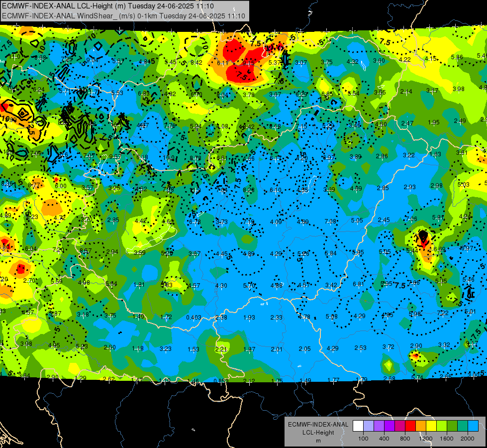The width and height of the screenshot is (487, 448).
Task: Click the grid value '2.53'
Action: (x=360, y=347)
